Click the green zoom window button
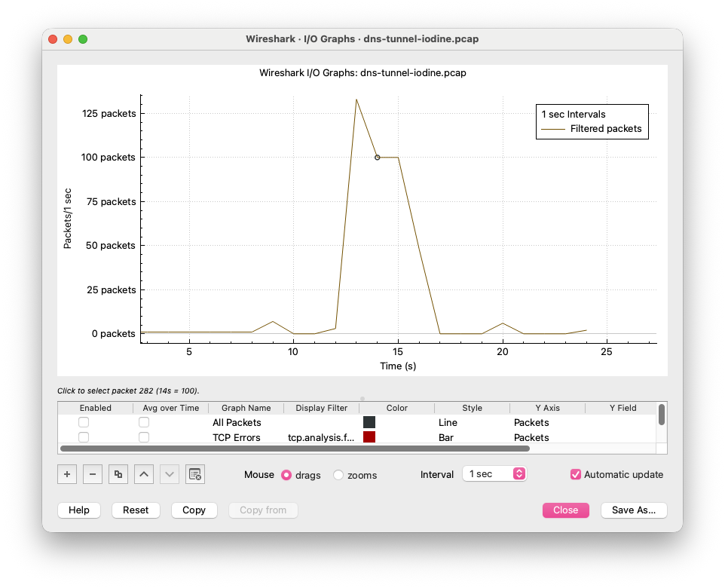Screen dimensions: 725x588 83,39
